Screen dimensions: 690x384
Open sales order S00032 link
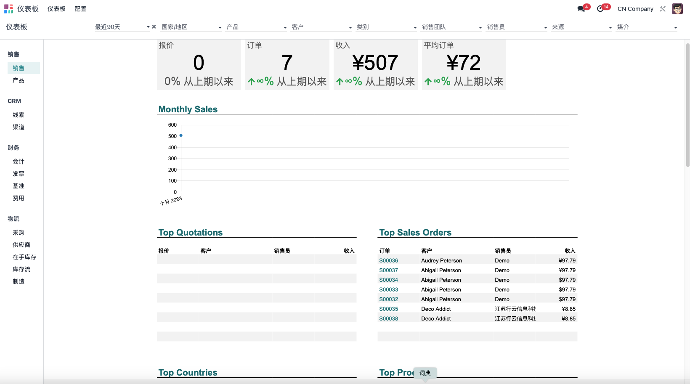389,299
